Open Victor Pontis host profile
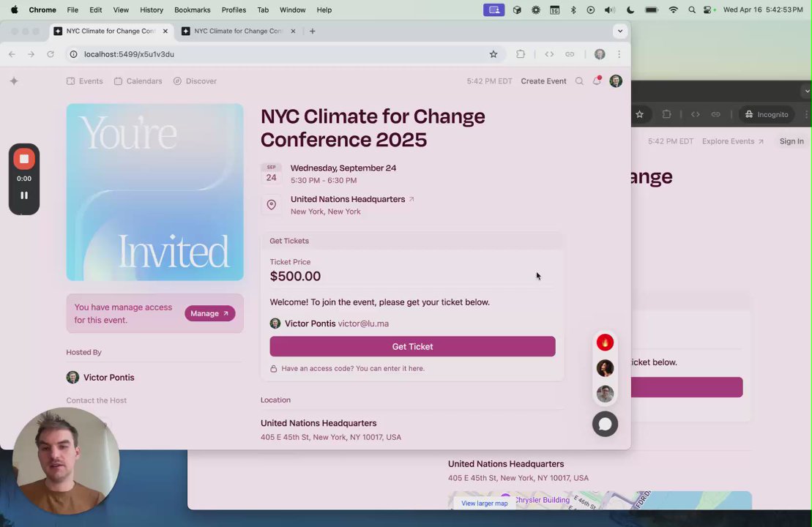 (x=100, y=378)
